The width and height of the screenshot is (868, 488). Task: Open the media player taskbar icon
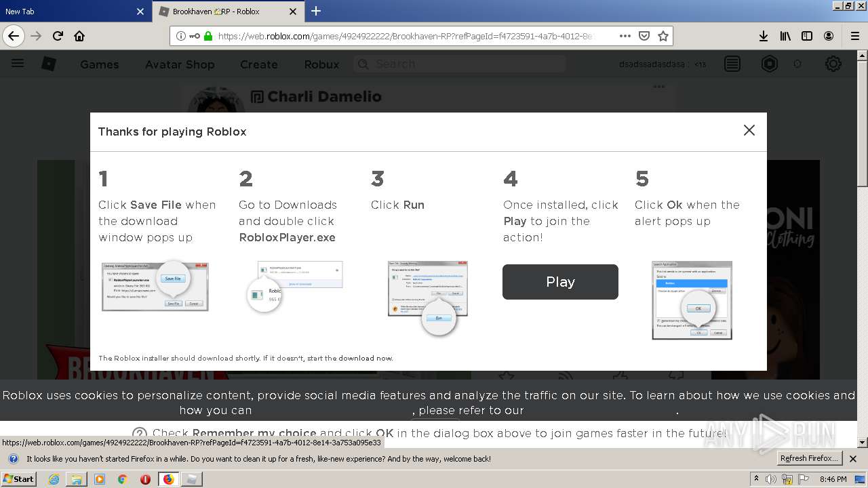tap(100, 479)
